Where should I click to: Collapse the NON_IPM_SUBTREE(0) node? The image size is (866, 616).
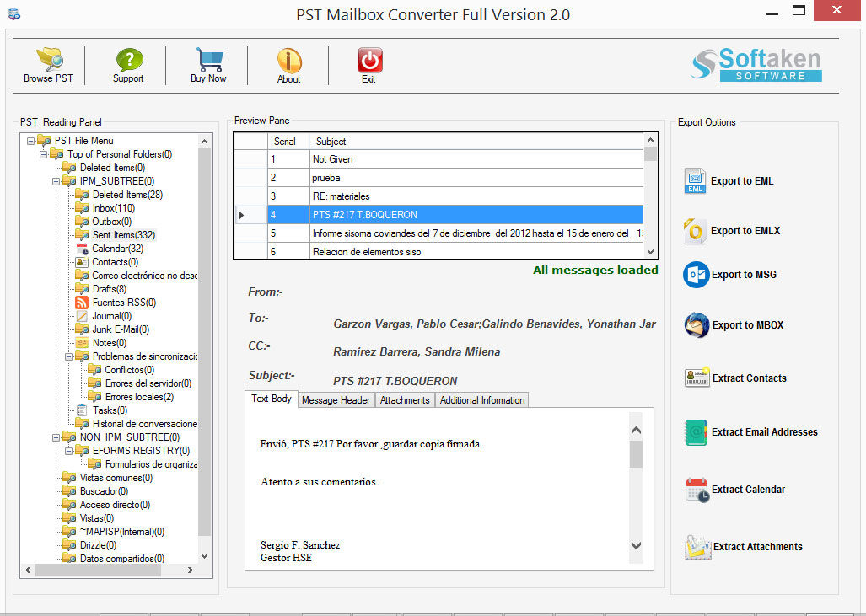pos(56,437)
